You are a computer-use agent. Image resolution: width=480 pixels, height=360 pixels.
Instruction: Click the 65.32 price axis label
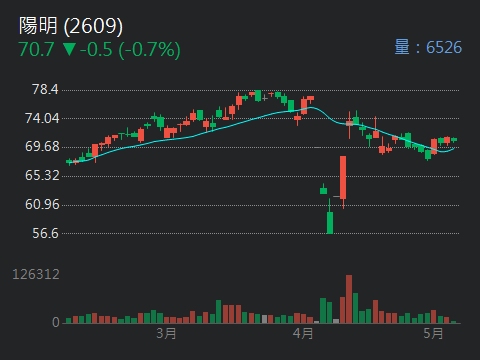click(x=42, y=175)
